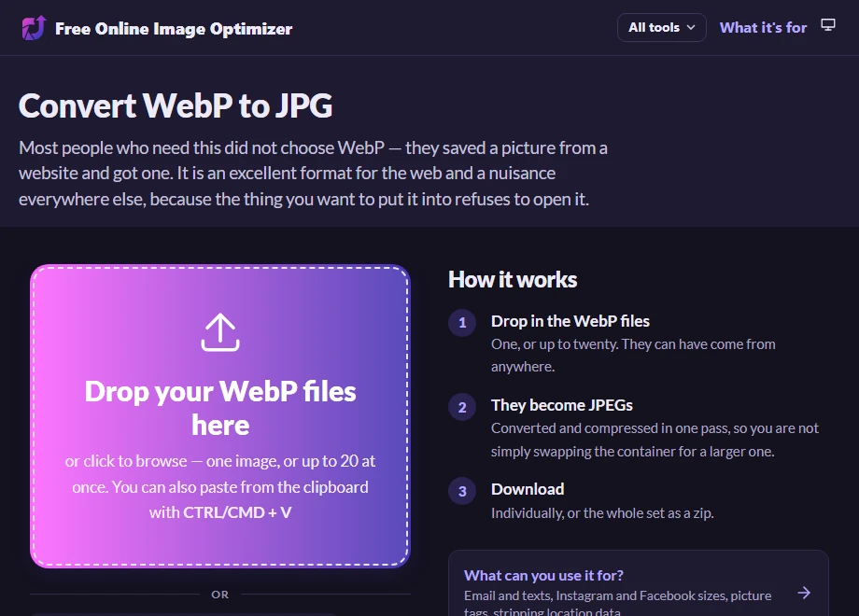The width and height of the screenshot is (859, 616).
Task: Click the CTRL/CMD + V shortcut text
Action: point(237,512)
